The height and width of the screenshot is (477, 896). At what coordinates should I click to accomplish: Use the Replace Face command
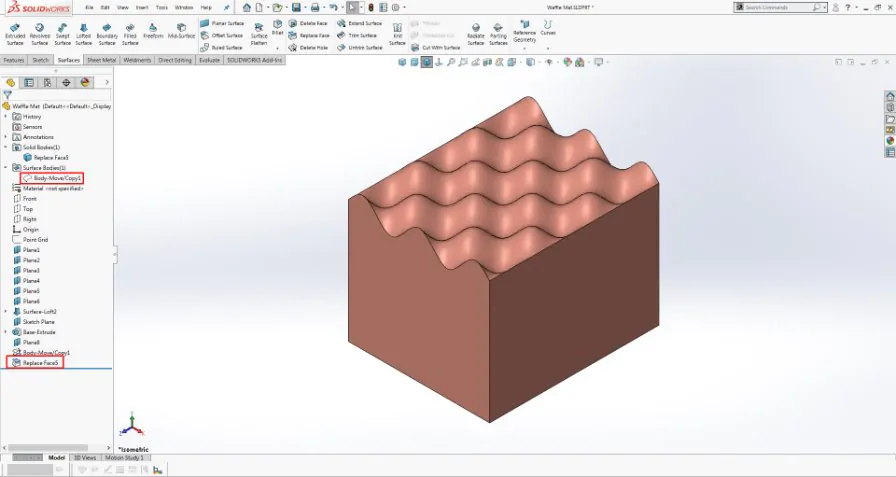[310, 35]
